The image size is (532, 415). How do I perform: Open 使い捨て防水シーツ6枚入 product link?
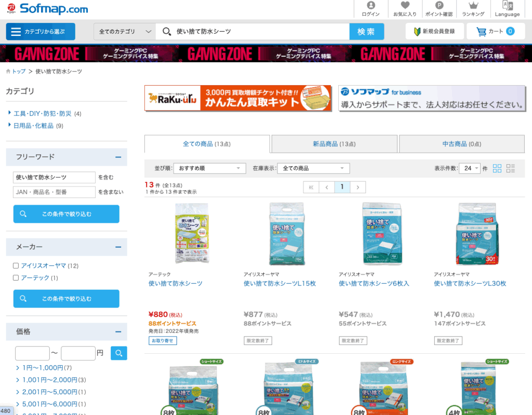(x=374, y=284)
